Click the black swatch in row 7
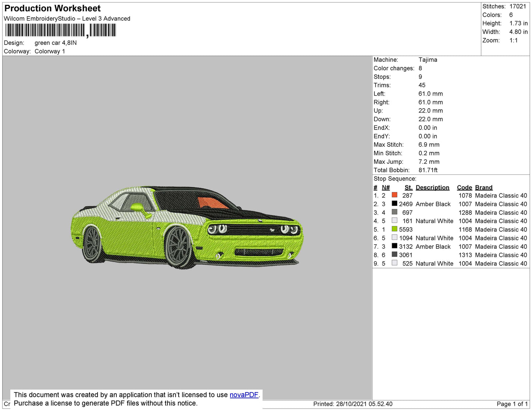Viewport: 532px width, 411px height. click(x=395, y=246)
